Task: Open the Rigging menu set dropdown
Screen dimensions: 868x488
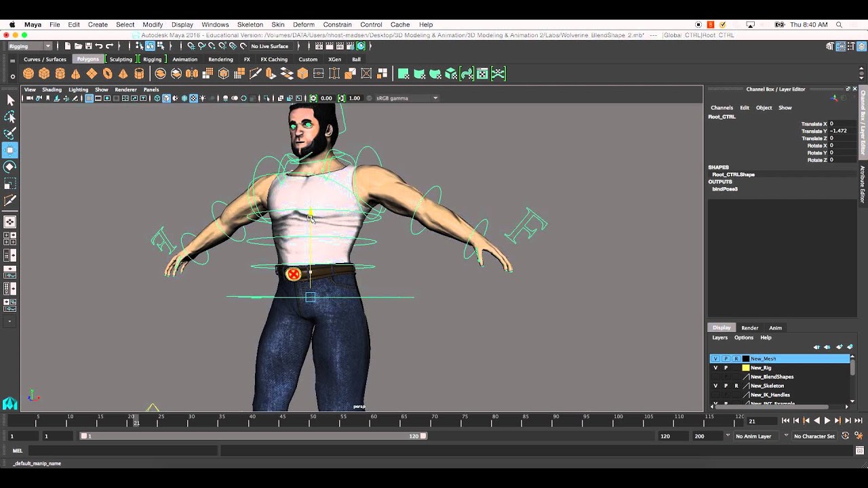Action: coord(30,46)
